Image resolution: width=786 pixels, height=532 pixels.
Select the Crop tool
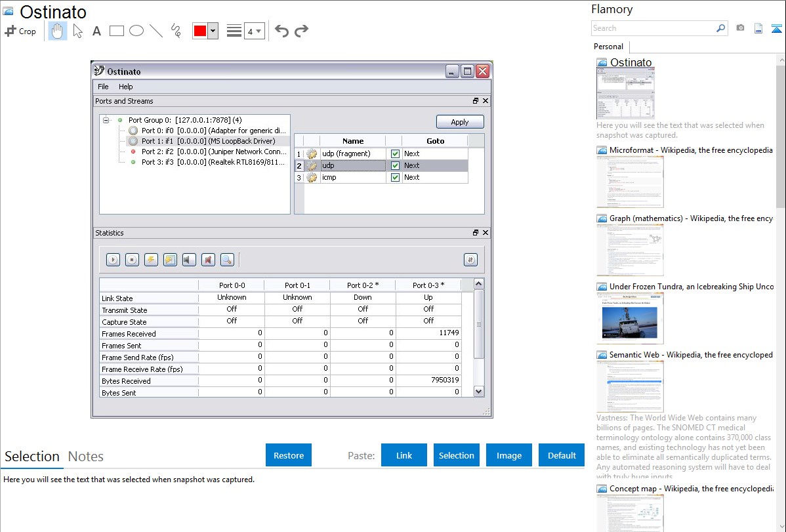(20, 31)
